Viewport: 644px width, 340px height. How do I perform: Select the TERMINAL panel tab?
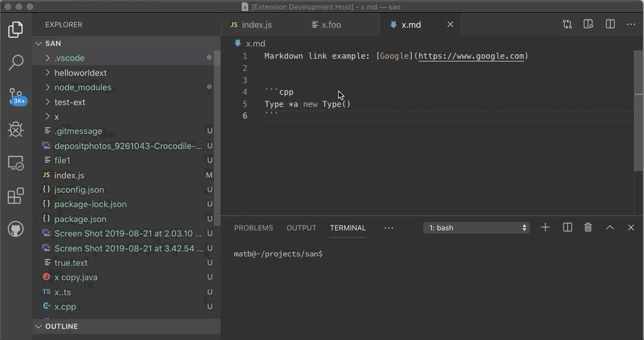pos(348,228)
